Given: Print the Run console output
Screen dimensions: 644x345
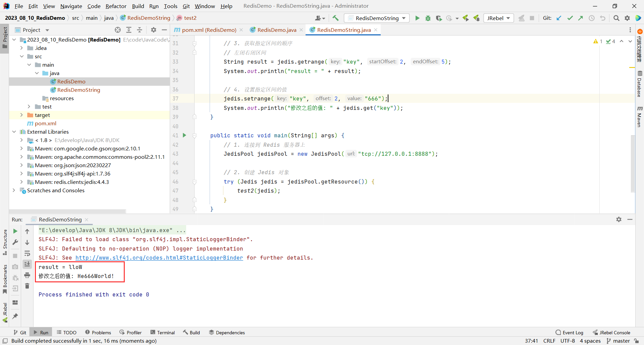Looking at the screenshot, I should coord(27,275).
